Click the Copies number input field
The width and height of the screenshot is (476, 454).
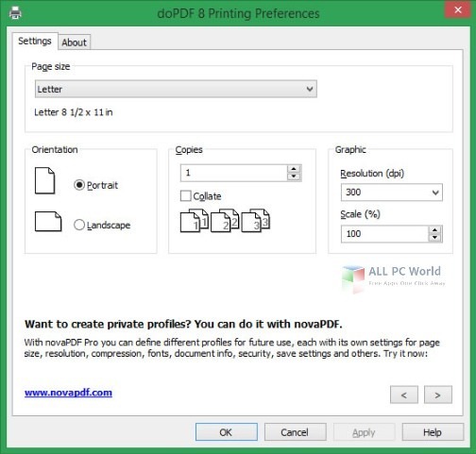[234, 173]
